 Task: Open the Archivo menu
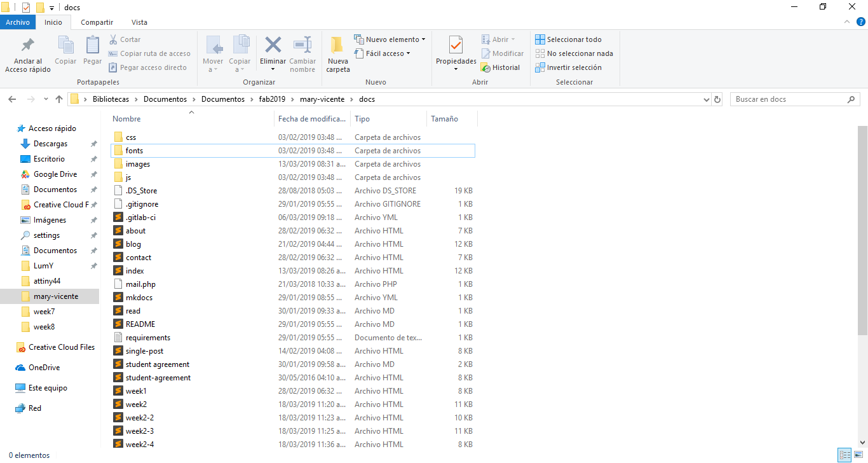click(18, 22)
